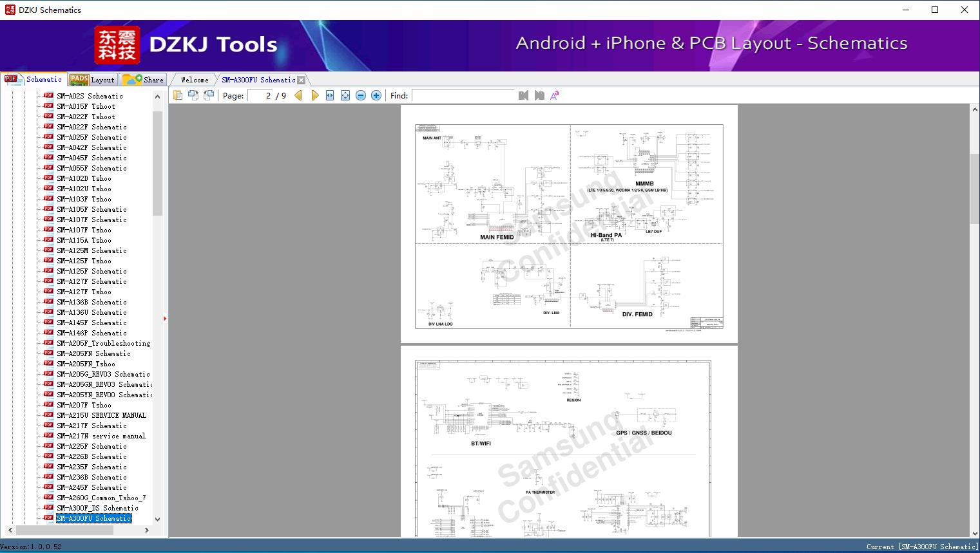Screen dimensions: 980x553
Task: Go to the next page arrow
Action: (314, 95)
